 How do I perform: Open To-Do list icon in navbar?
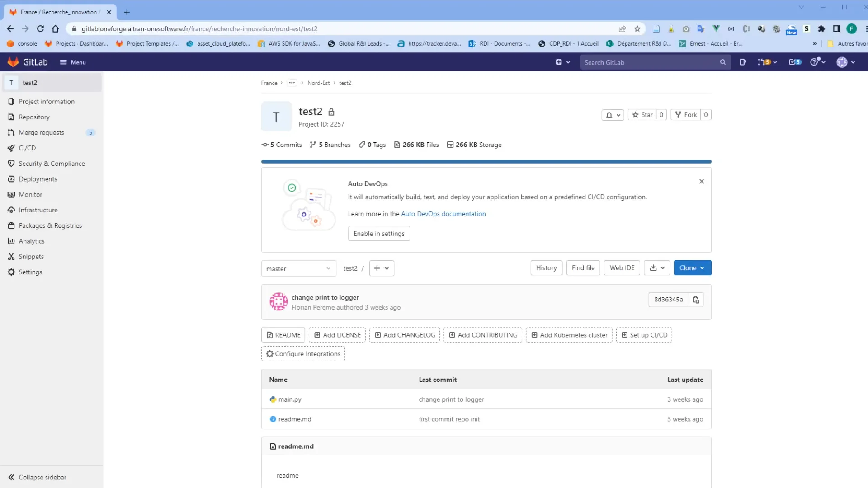795,62
